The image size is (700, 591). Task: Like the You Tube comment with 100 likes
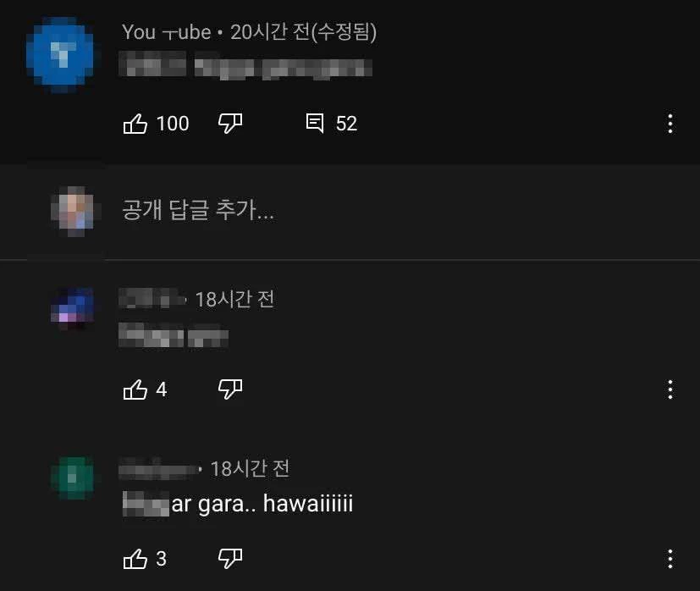click(135, 124)
